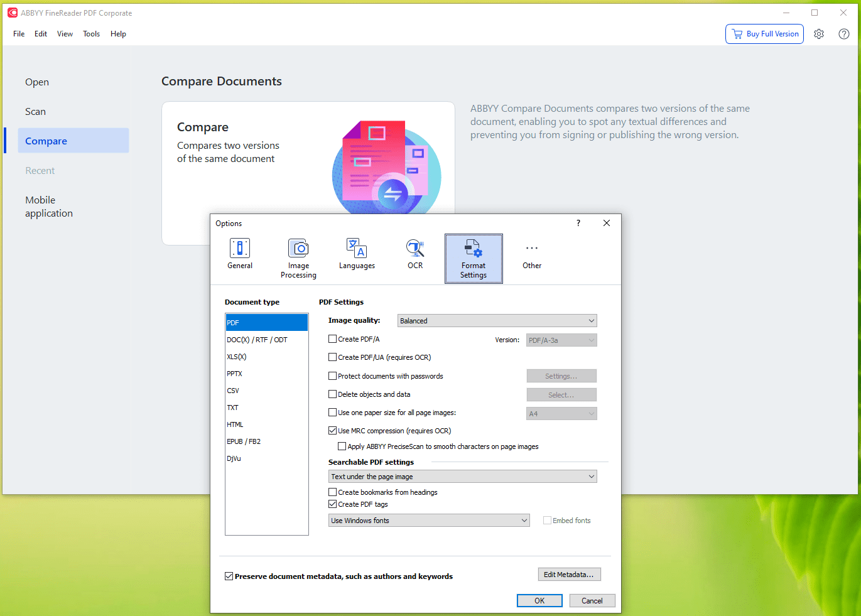Open the View menu
This screenshot has width=861, height=616.
point(65,34)
